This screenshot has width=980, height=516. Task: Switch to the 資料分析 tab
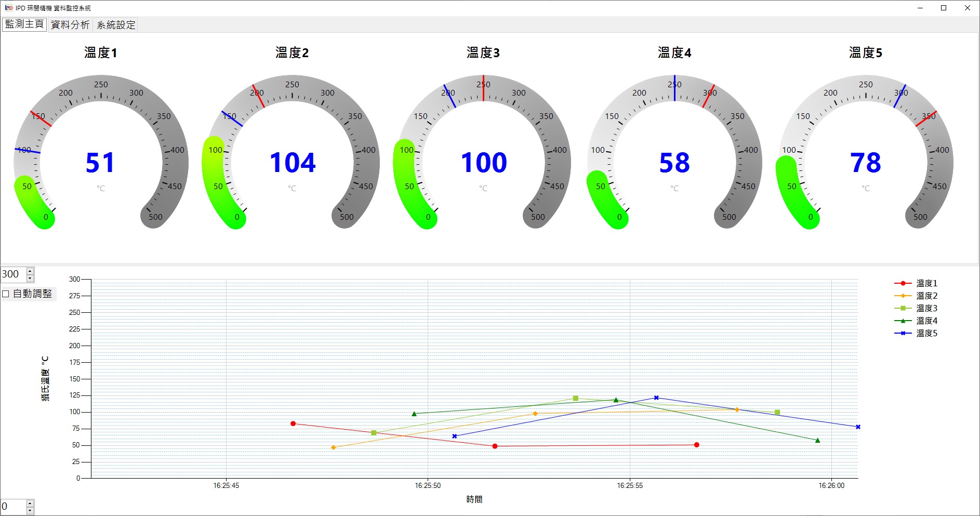pos(70,24)
